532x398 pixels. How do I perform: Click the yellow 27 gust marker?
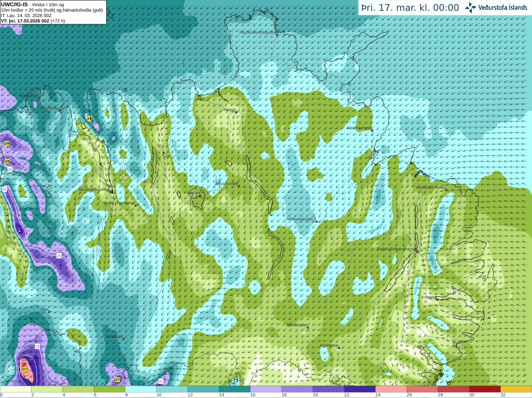click(x=118, y=380)
